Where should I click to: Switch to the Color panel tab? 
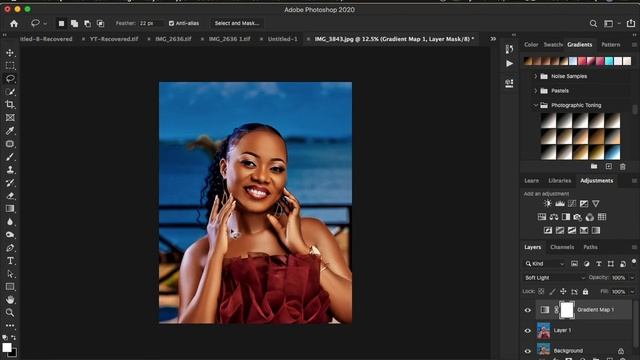click(531, 44)
